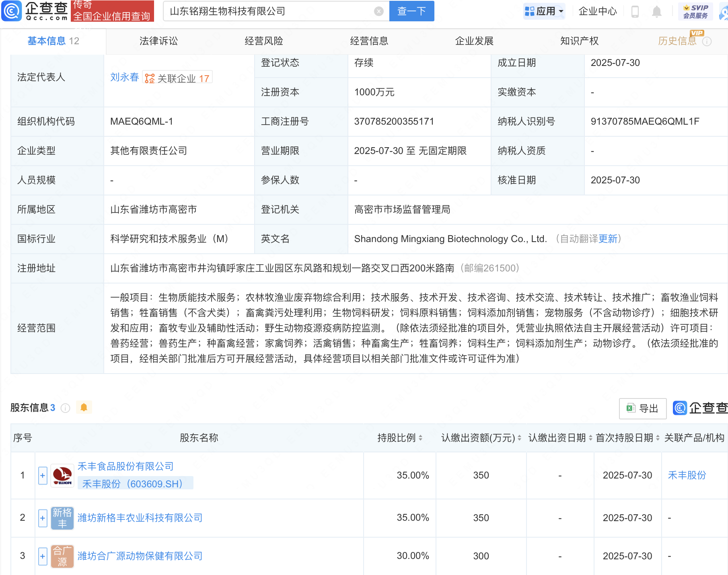
Task: Click 营业期限 value 无固定期限
Action: (x=442, y=151)
